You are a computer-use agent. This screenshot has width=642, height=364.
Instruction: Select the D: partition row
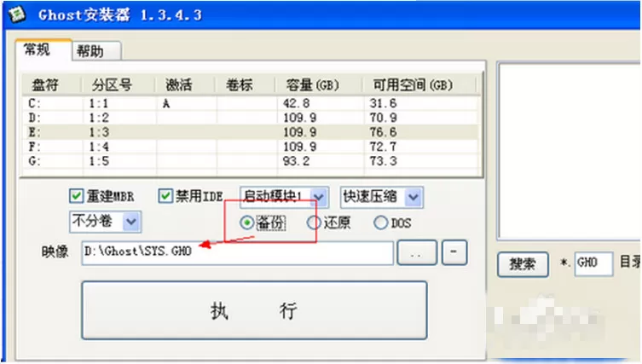(x=250, y=118)
